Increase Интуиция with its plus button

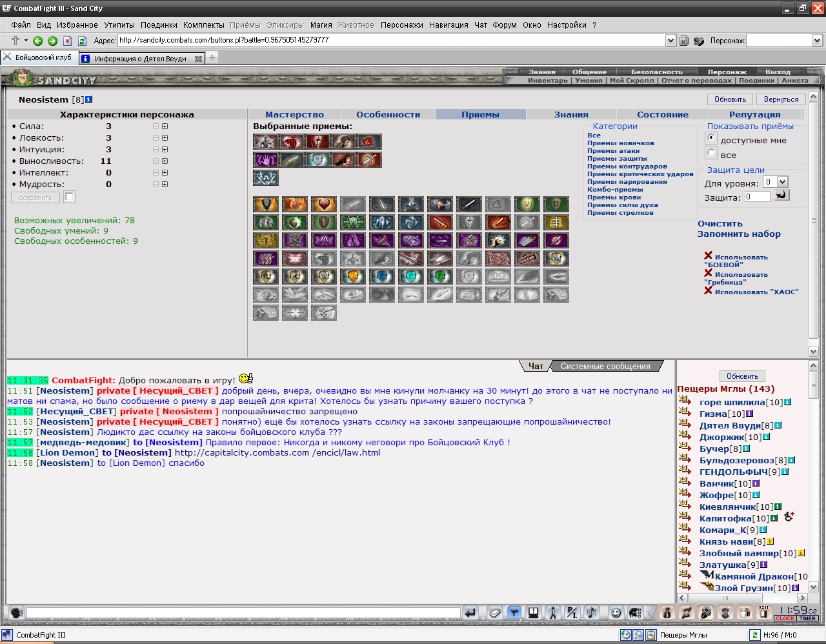tap(165, 150)
